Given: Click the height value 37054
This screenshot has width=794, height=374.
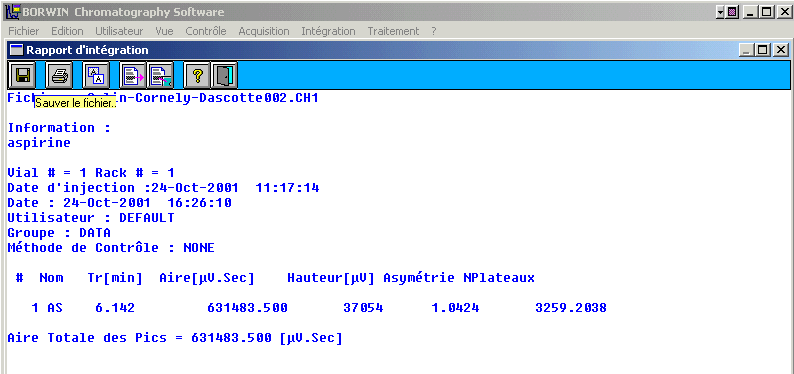Looking at the screenshot, I should (363, 308).
